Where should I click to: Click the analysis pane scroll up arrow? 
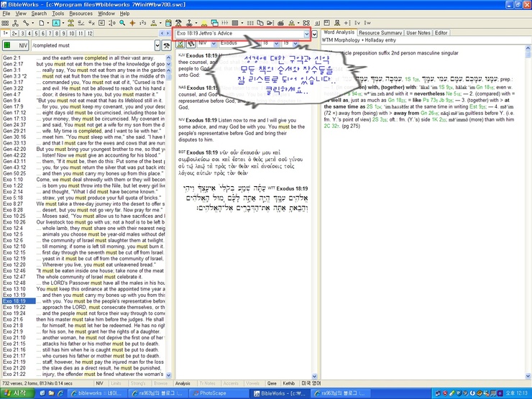pyautogui.click(x=528, y=48)
